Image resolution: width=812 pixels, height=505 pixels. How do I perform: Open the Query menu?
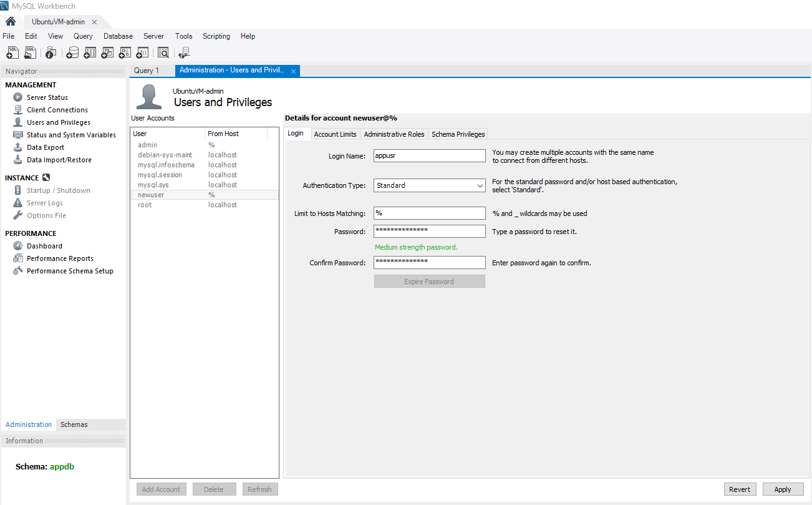point(83,36)
